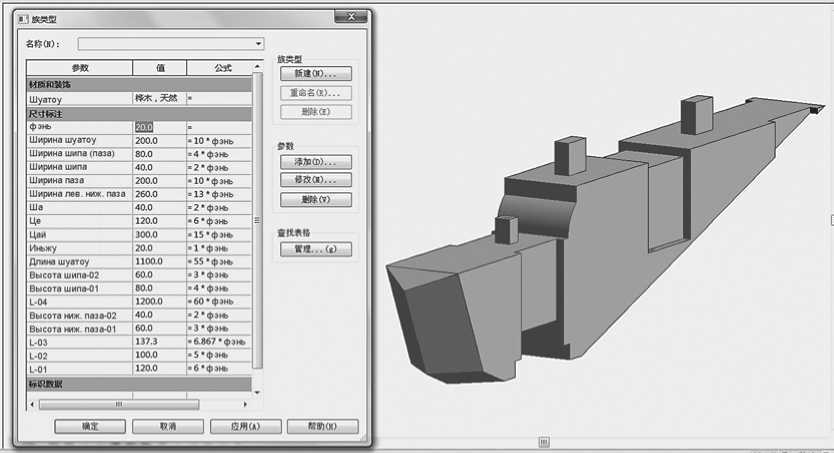Click the horizontal scrollbar left arrow
This screenshot has width=834, height=453.
pos(32,405)
